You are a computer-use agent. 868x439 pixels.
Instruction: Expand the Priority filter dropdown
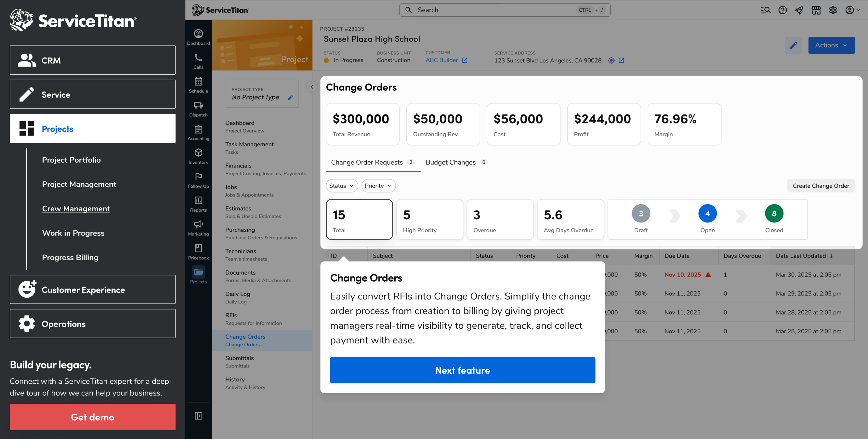click(378, 186)
